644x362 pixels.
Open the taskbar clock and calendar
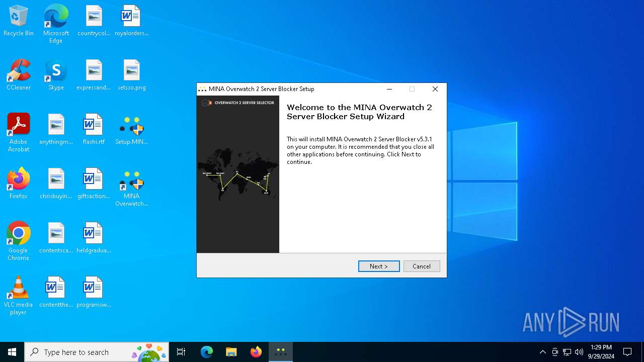[601, 352]
